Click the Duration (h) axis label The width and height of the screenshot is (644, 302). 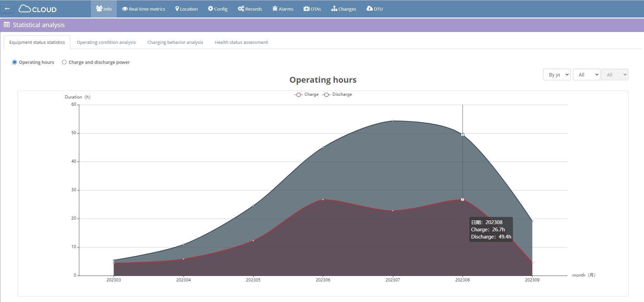(x=78, y=97)
